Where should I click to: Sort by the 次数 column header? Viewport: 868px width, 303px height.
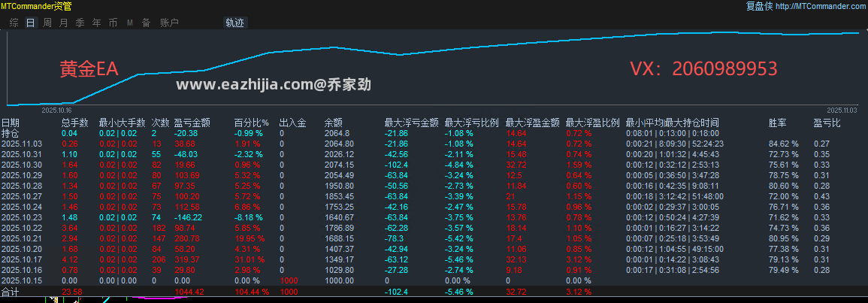click(161, 123)
